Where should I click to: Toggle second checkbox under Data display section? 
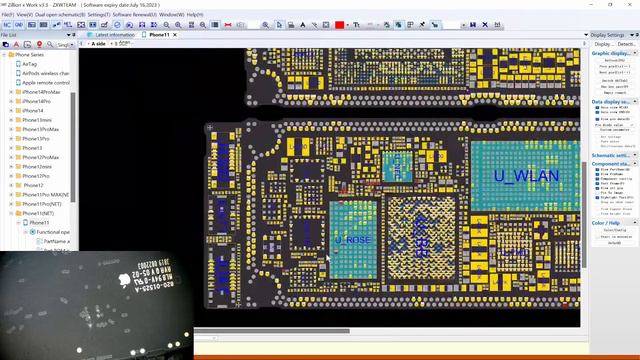click(597, 112)
